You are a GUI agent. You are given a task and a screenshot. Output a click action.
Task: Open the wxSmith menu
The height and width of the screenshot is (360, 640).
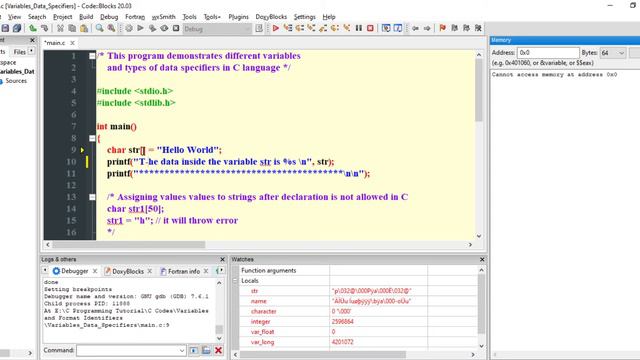coord(163,17)
